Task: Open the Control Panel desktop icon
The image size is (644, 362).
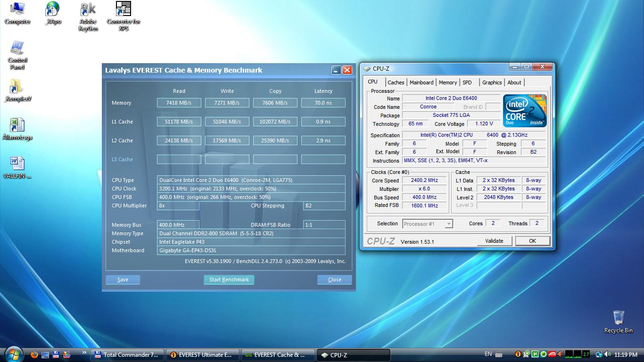Action: [17, 55]
